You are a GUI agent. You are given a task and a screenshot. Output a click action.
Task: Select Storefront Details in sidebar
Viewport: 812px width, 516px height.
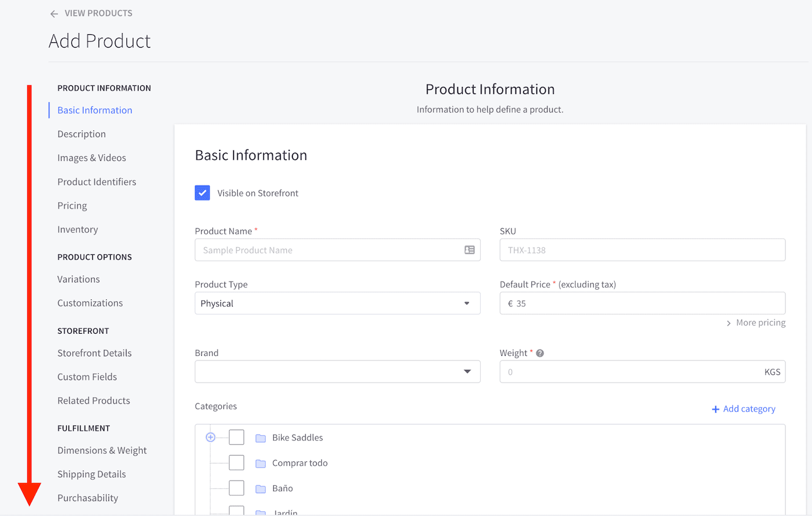point(95,353)
